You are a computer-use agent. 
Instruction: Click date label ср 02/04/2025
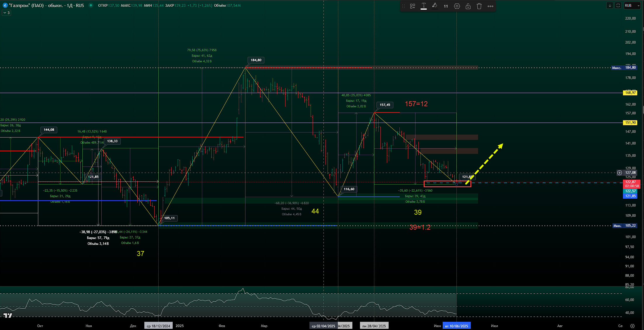[x=323, y=326]
